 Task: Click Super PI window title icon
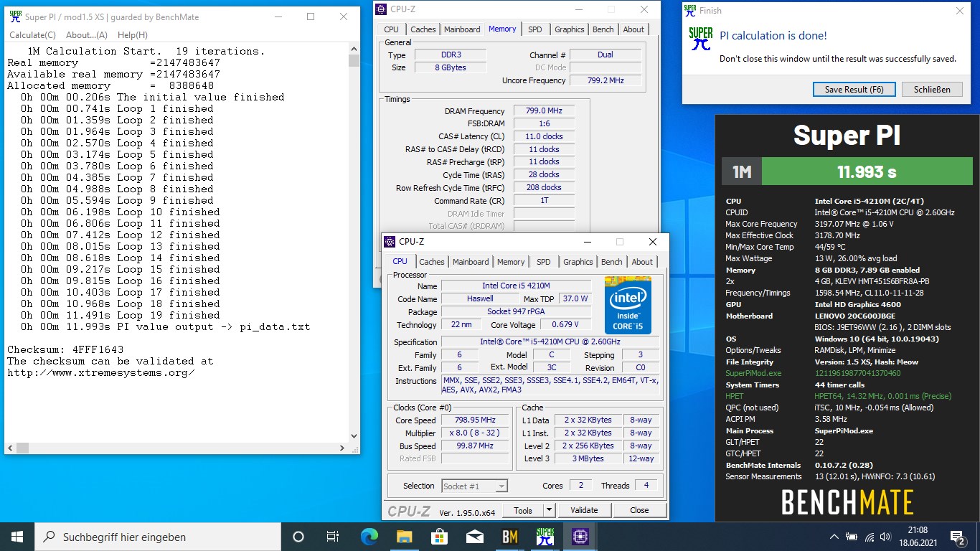click(x=15, y=17)
